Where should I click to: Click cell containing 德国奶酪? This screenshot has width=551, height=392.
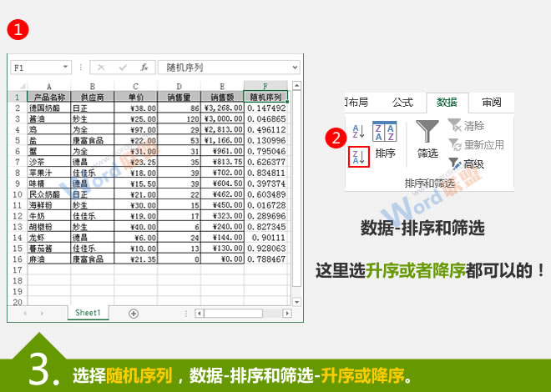pos(49,108)
